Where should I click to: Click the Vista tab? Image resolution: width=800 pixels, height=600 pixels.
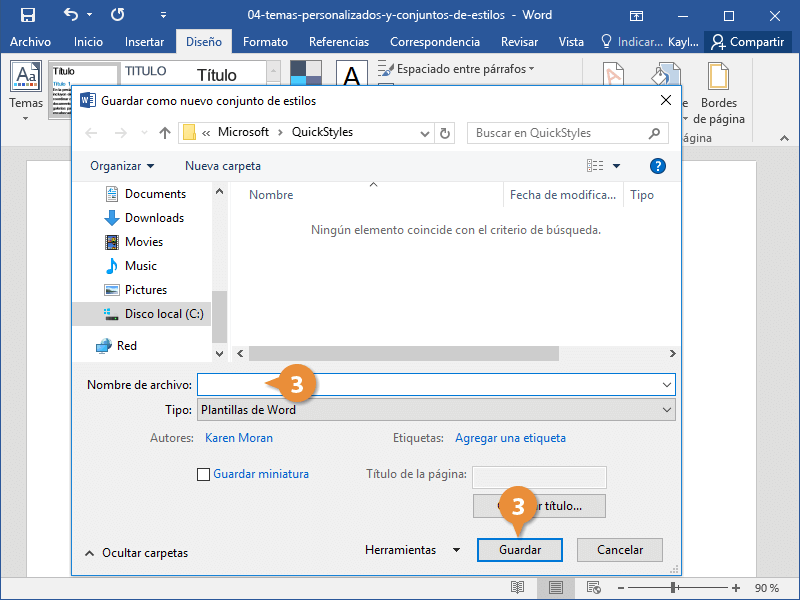pyautogui.click(x=571, y=42)
